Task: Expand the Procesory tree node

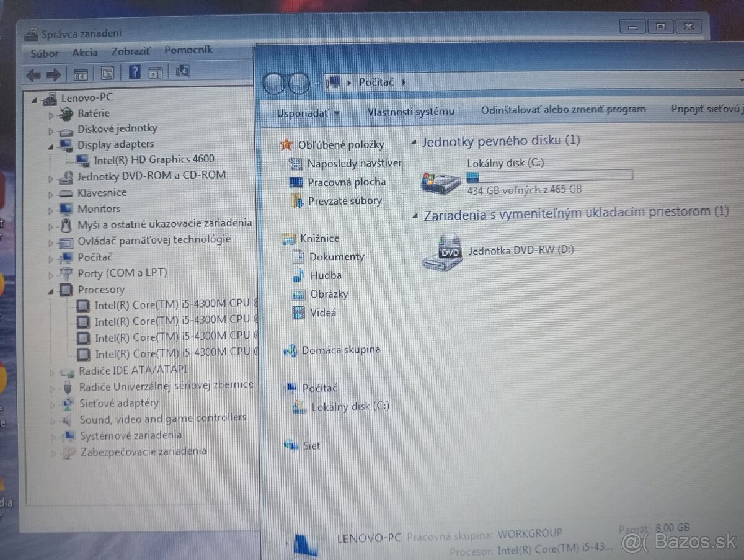Action: click(50, 289)
